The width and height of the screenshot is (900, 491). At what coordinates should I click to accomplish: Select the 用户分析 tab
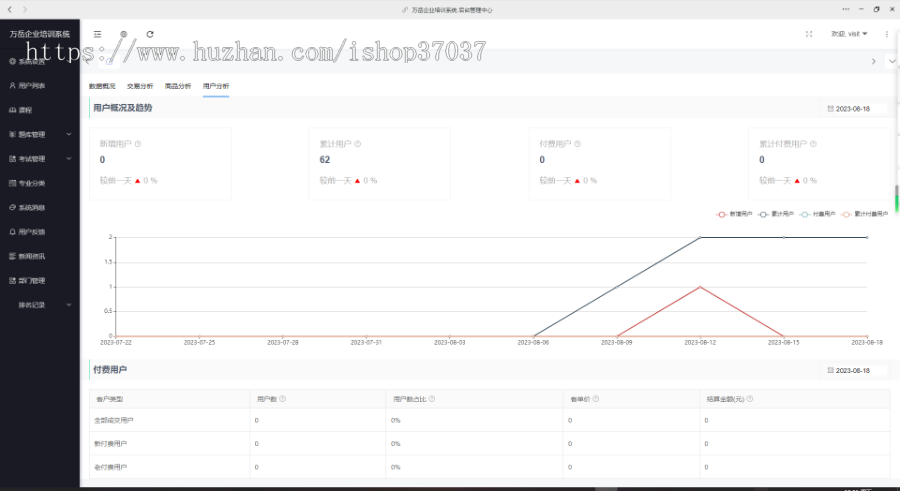(216, 86)
